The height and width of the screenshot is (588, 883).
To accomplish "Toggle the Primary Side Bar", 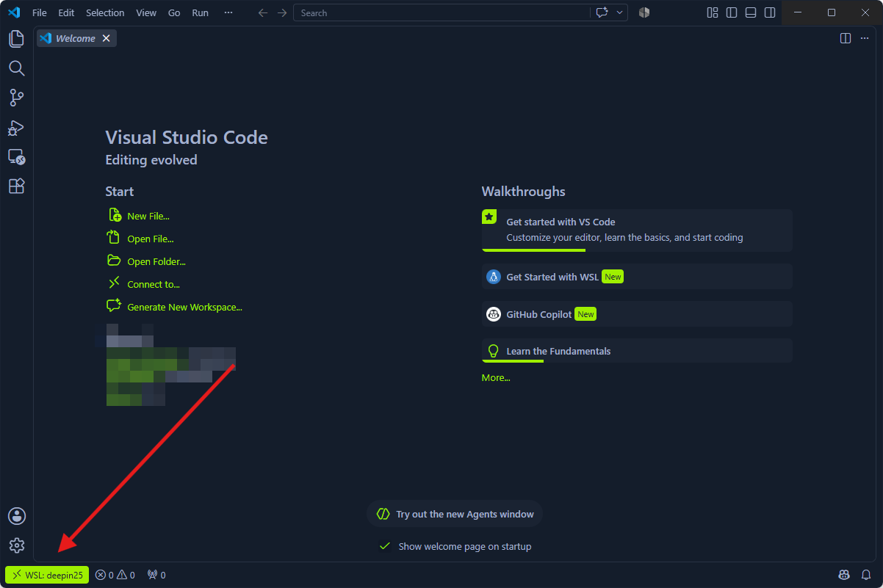I will (731, 12).
